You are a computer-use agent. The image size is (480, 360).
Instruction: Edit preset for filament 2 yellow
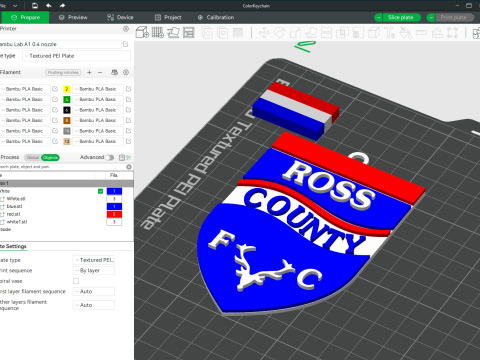point(128,89)
